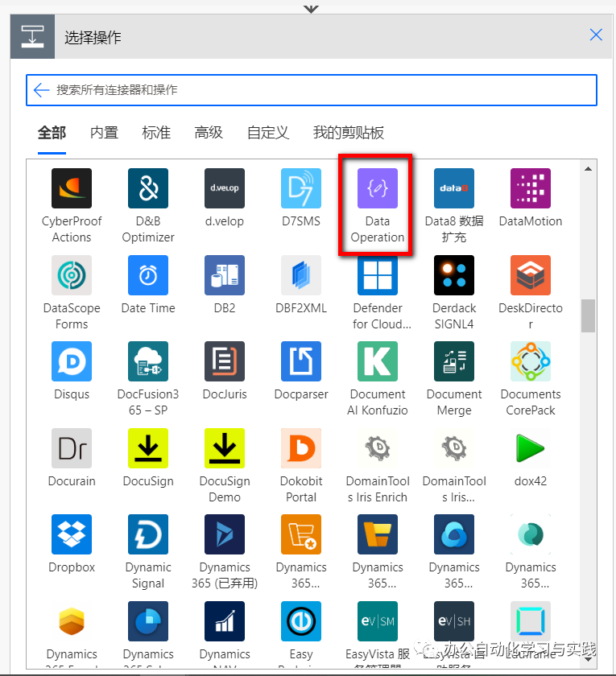Choose the Dropbox connector
Viewport: 616px width, 676px height.
click(x=72, y=534)
